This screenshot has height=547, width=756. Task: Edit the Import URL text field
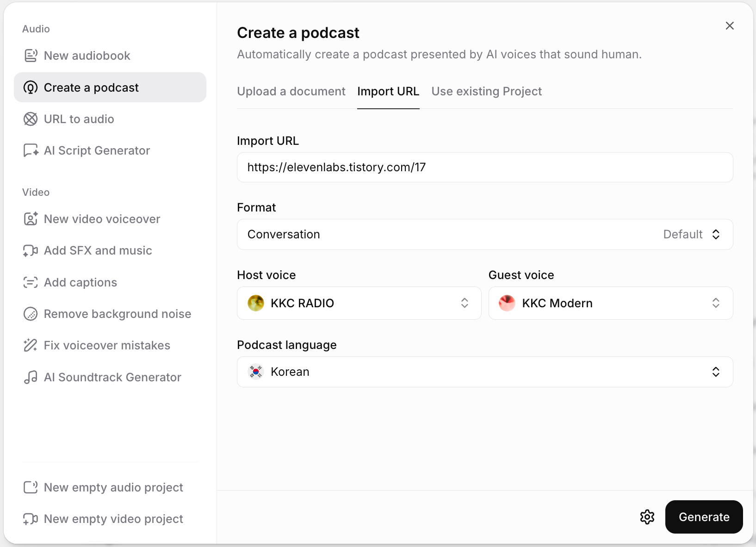click(x=484, y=167)
